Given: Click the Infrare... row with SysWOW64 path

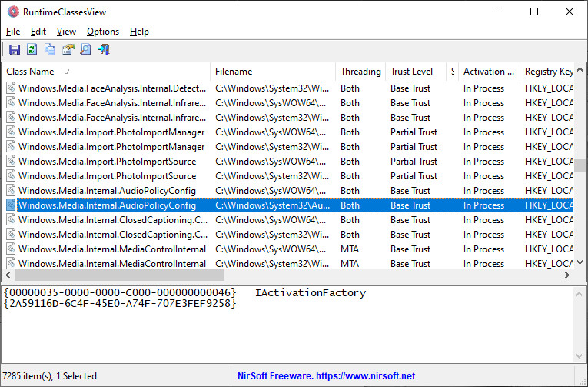Looking at the screenshot, I should point(288,103).
